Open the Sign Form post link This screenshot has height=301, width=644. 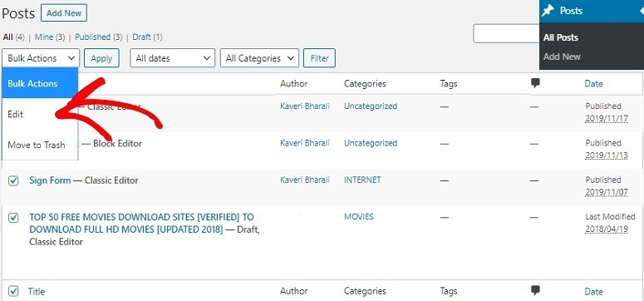[50, 180]
